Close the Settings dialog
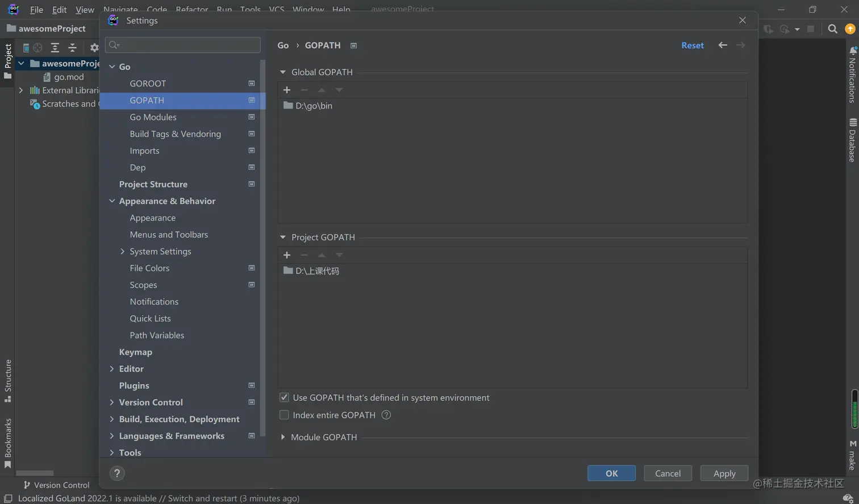Viewport: 859px width, 504px height. 743,20
